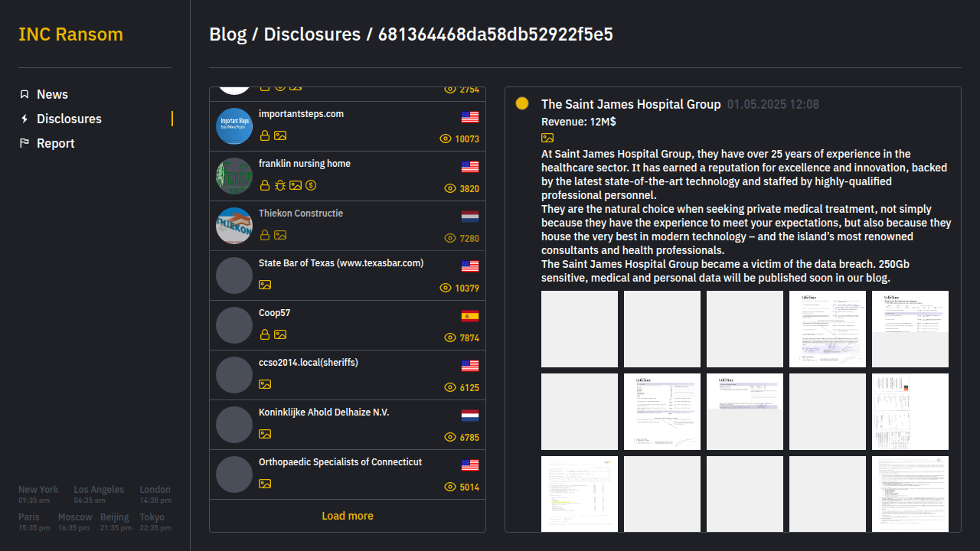Screen dimensions: 980x551
Task: Open the fourth document thumbnail in the first row
Action: (x=828, y=329)
